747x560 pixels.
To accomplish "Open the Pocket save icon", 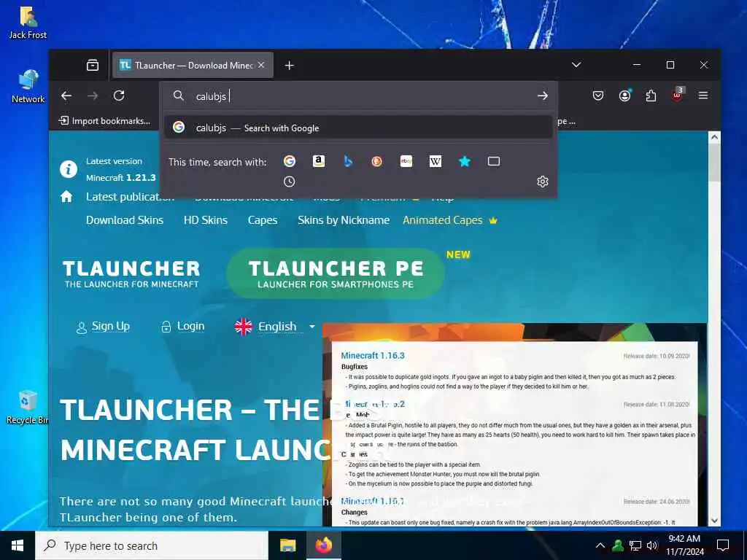I will point(598,96).
